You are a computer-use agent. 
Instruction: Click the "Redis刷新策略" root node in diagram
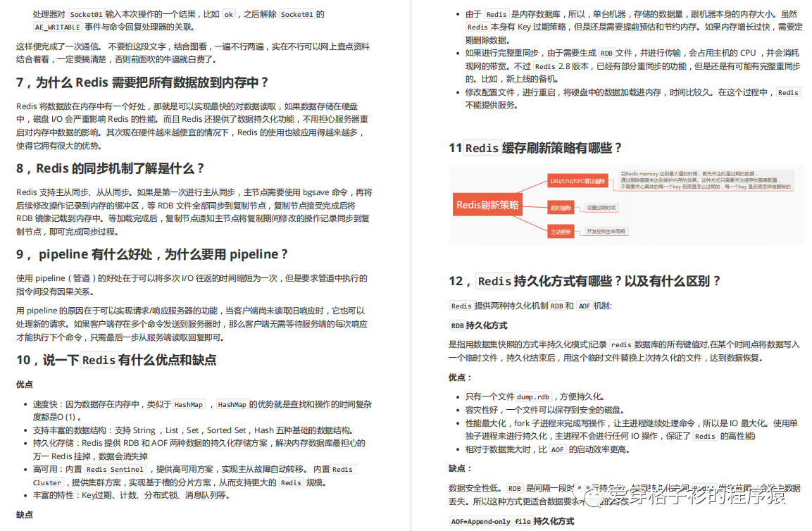487,205
